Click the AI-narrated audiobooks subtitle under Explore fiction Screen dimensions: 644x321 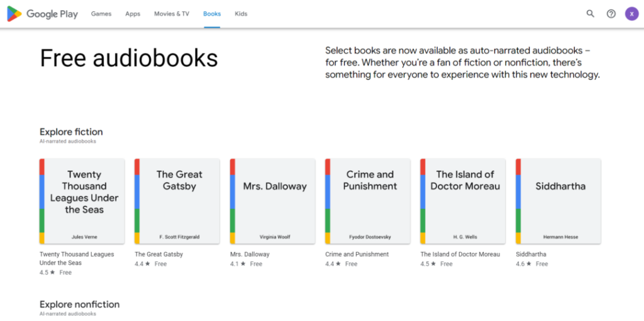[68, 142]
